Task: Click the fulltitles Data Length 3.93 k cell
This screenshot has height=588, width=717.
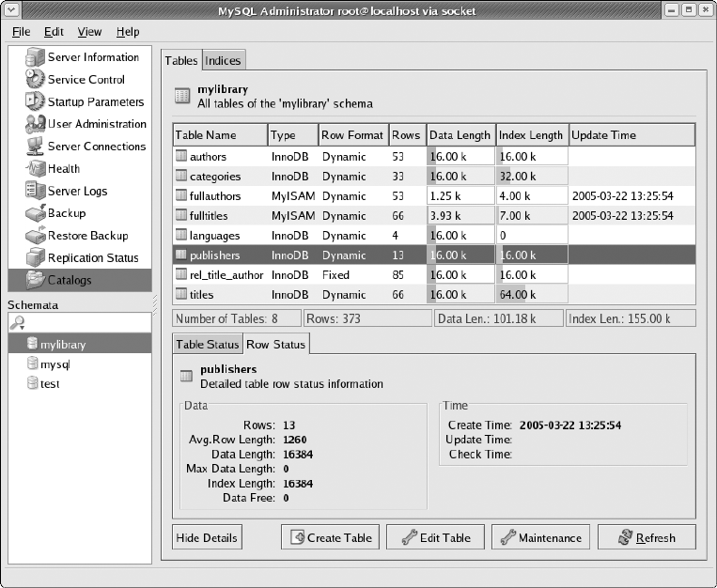Action: (x=460, y=215)
